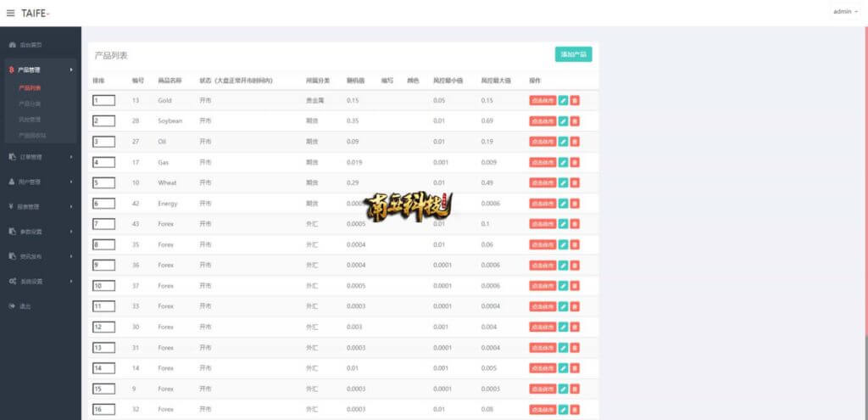Click the Soybean product name cell

point(170,120)
